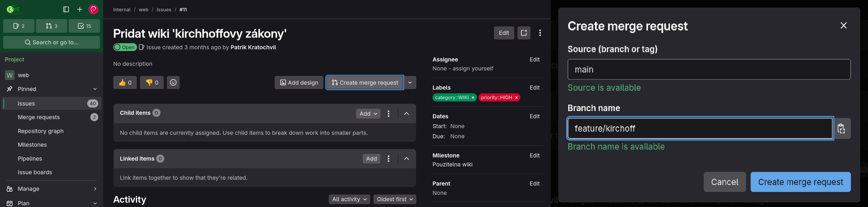Click Cancel in the merge request dialog
The width and height of the screenshot is (868, 207).
(725, 182)
